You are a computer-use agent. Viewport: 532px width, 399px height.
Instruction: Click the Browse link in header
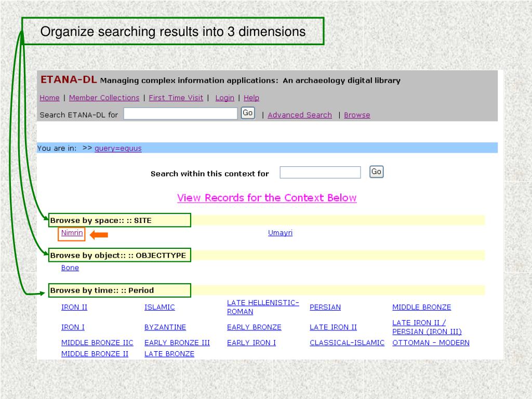point(357,115)
